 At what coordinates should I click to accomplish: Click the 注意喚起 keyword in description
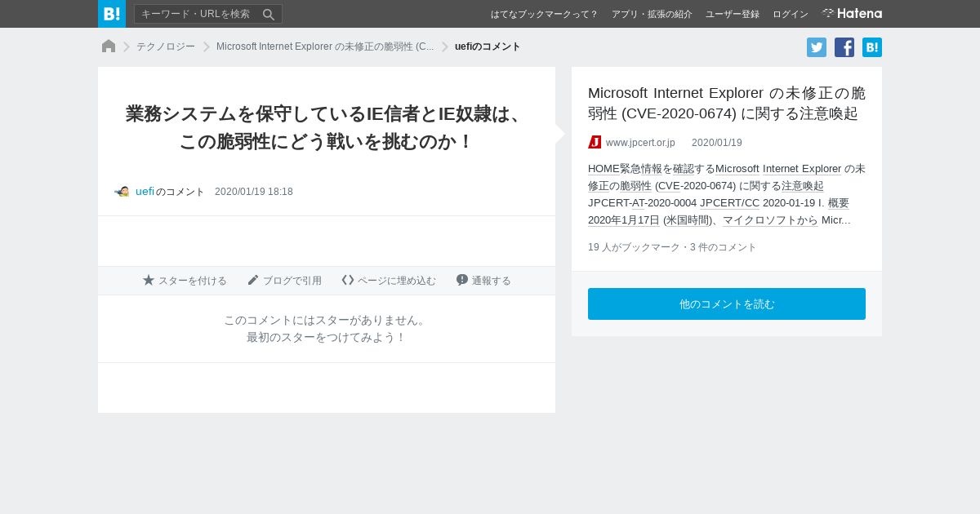(803, 186)
